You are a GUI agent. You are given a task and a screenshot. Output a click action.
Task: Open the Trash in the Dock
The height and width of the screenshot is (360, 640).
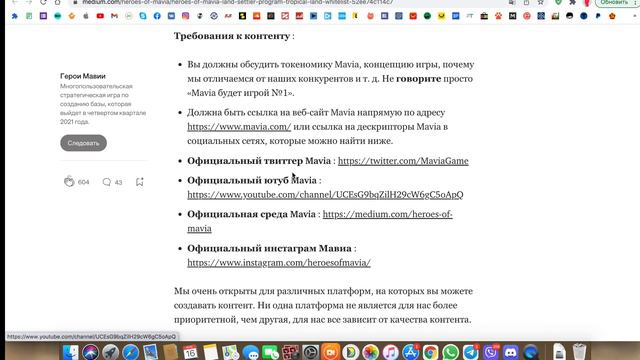click(x=579, y=352)
